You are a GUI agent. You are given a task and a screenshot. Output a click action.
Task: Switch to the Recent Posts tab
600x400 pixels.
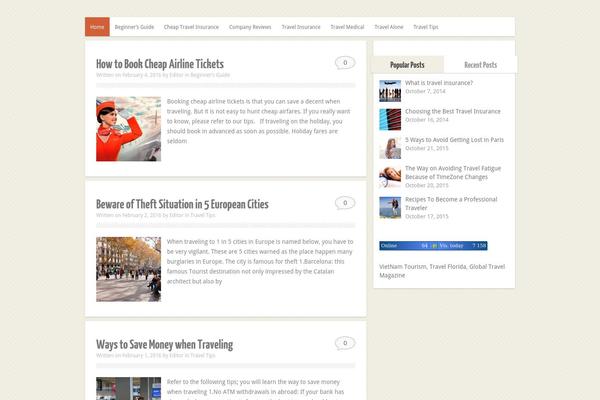[x=481, y=65]
